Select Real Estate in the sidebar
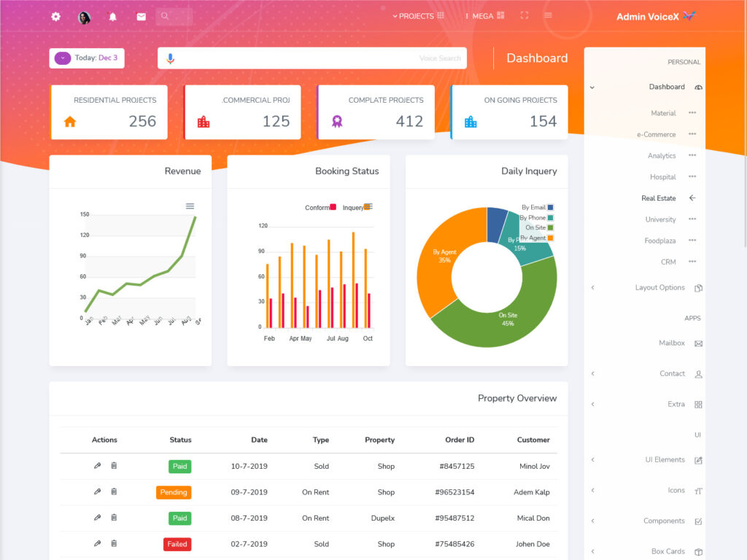This screenshot has width=747, height=560. [x=659, y=198]
